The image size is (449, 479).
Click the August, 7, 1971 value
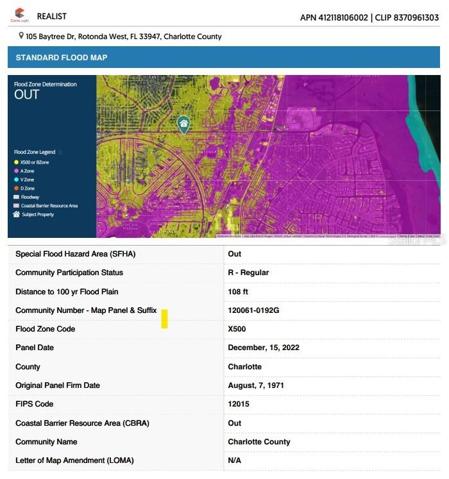click(256, 385)
